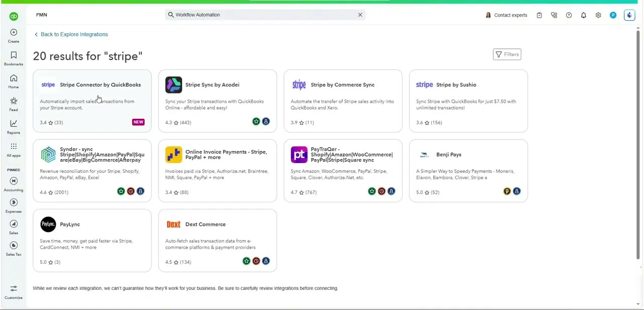
Task: Open the Feed sidebar item
Action: click(x=14, y=104)
